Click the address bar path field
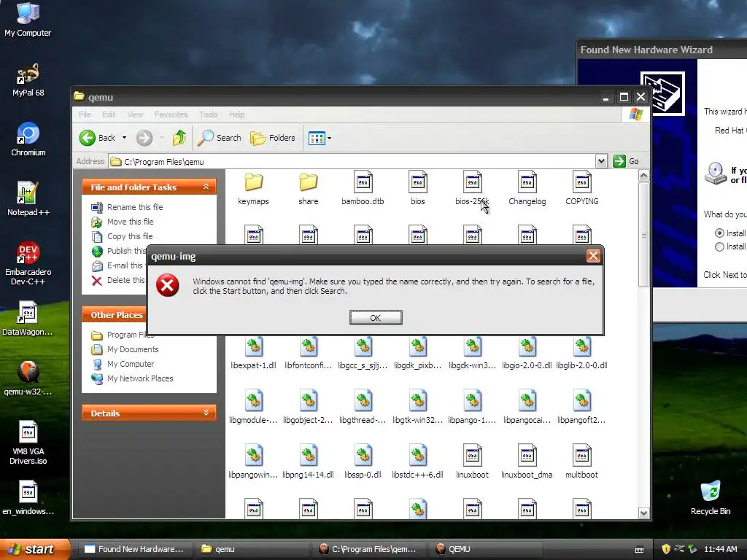747x560 pixels. click(352, 161)
